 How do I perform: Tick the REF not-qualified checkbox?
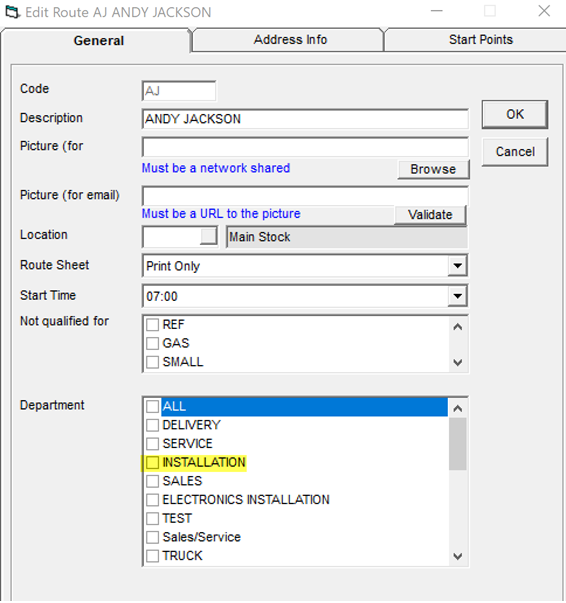153,325
